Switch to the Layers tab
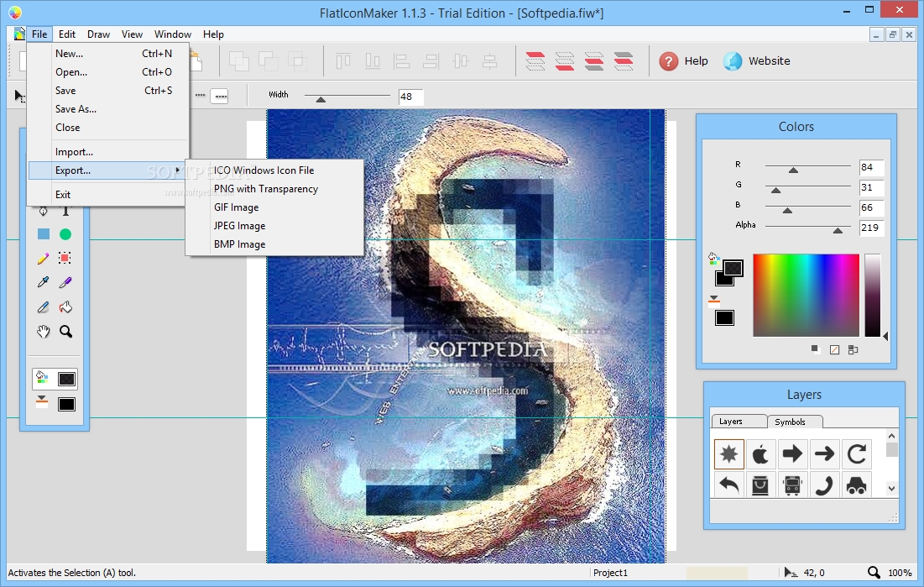 [x=739, y=422]
